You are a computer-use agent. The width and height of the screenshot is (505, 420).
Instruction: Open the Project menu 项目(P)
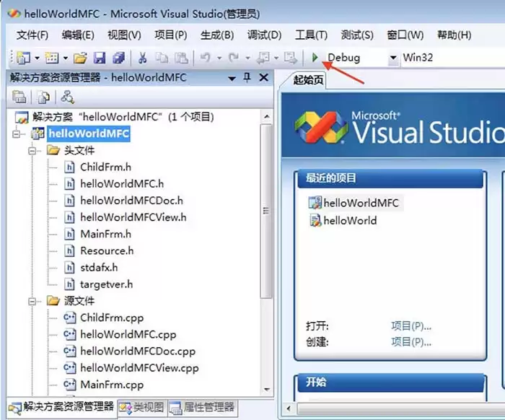(x=171, y=35)
